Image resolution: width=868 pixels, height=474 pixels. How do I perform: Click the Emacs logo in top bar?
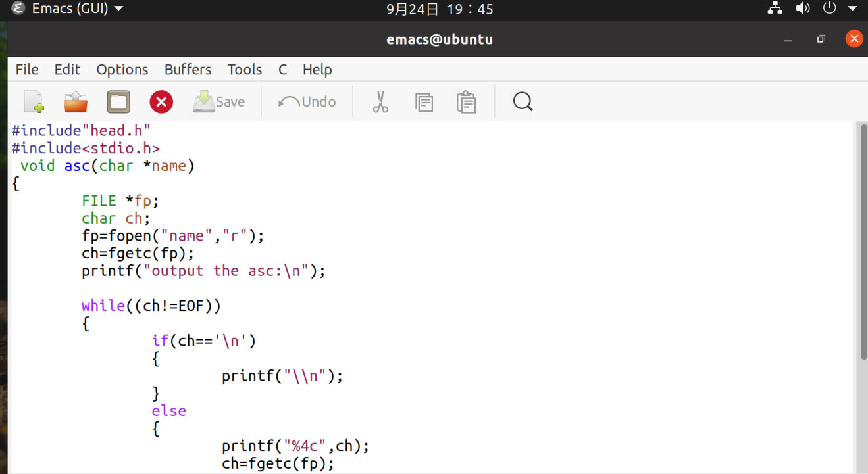click(x=18, y=9)
